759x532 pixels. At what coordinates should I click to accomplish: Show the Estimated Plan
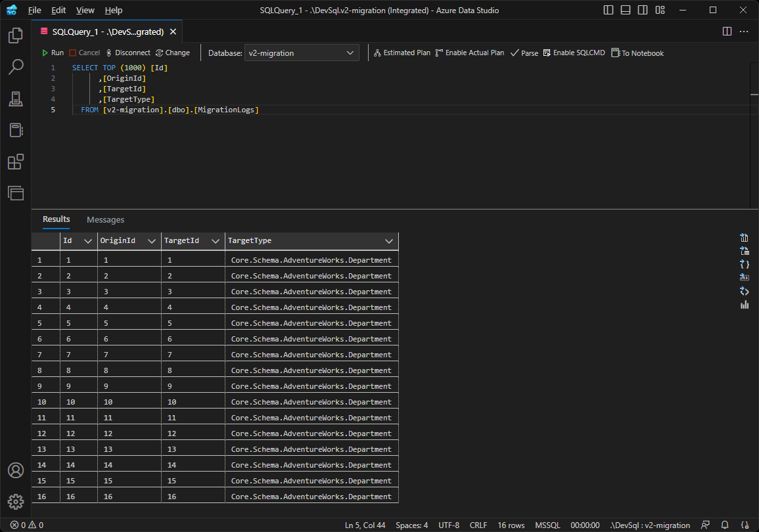click(x=402, y=53)
